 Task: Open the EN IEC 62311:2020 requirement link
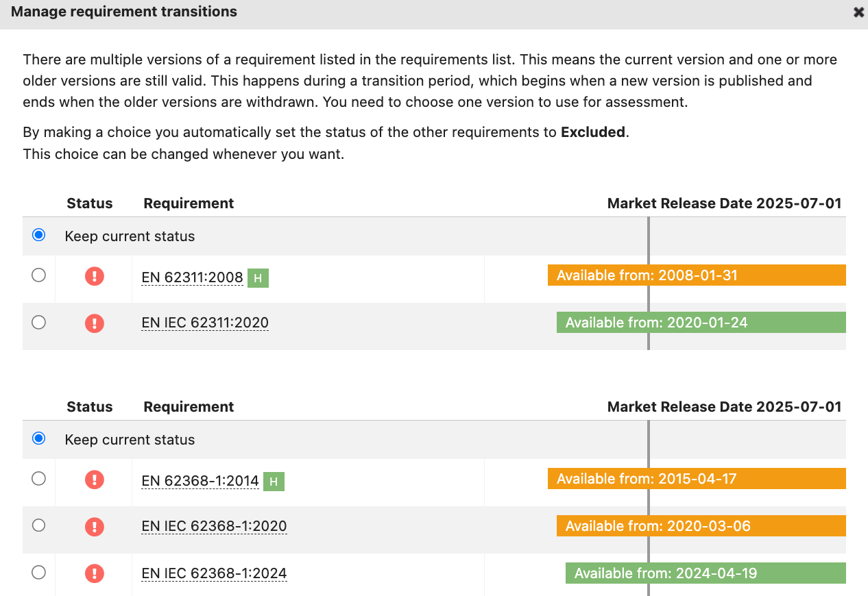[x=205, y=323]
